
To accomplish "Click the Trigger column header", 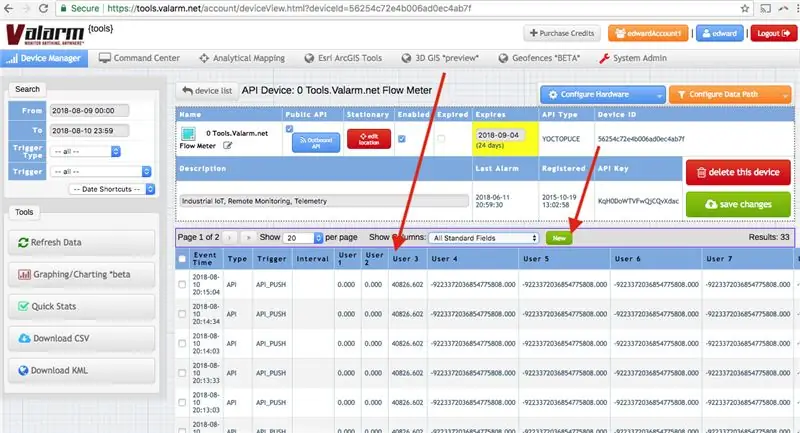I will coord(271,259).
